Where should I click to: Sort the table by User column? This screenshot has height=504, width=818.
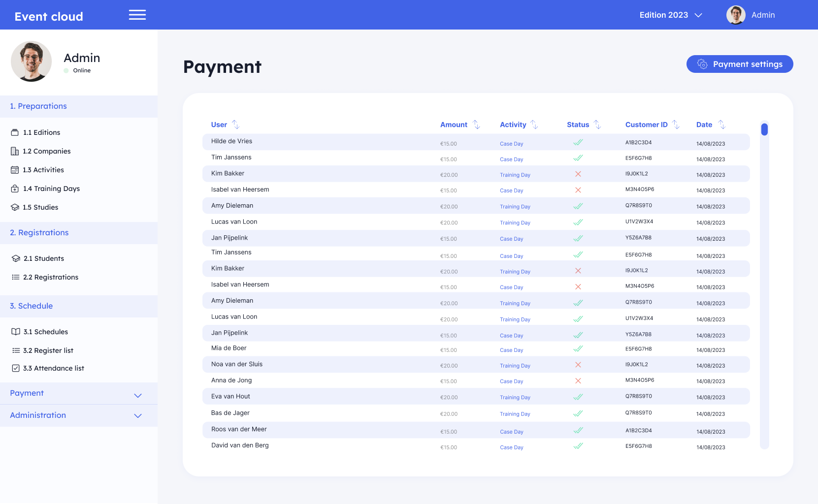click(x=236, y=125)
